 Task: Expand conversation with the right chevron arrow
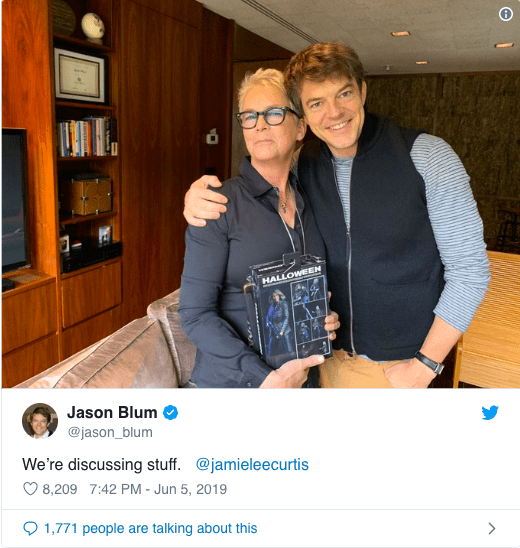[x=492, y=528]
